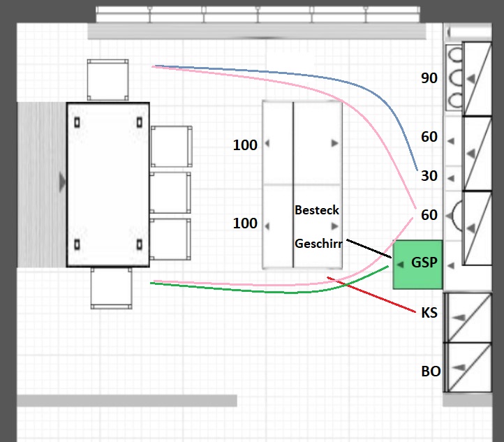This screenshot has width=504, height=442.
Task: Select the chair below the dining table
Action: point(111,288)
